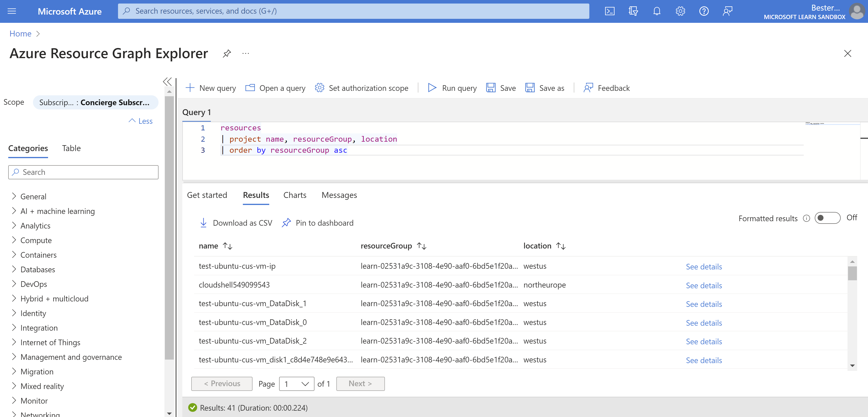Switch to the Charts tab

tap(295, 195)
